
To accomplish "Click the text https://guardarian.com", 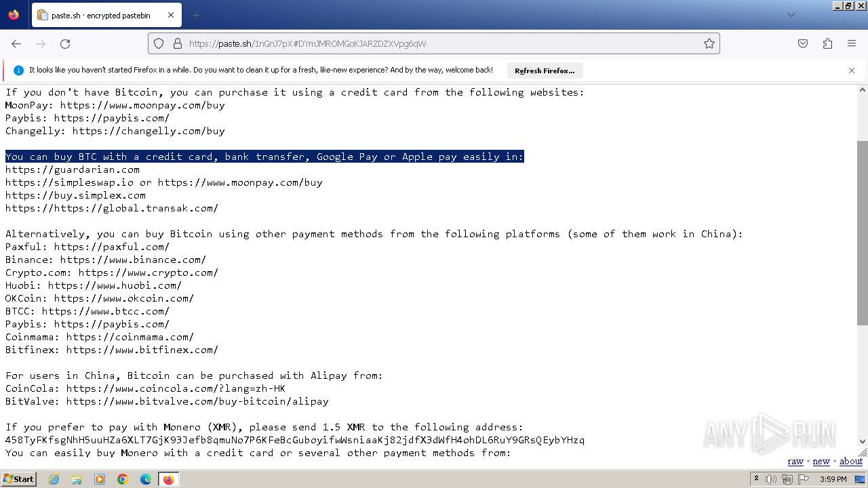I will pos(73,169).
